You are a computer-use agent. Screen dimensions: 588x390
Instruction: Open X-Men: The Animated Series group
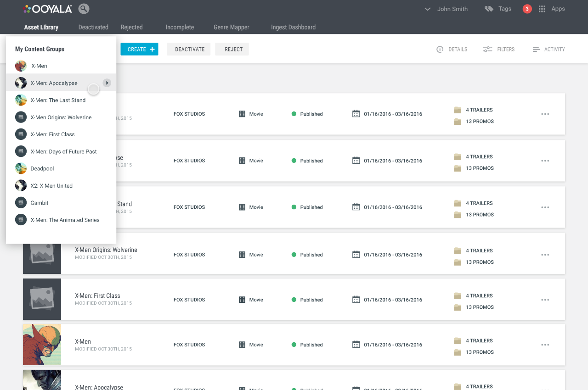[x=61, y=220]
